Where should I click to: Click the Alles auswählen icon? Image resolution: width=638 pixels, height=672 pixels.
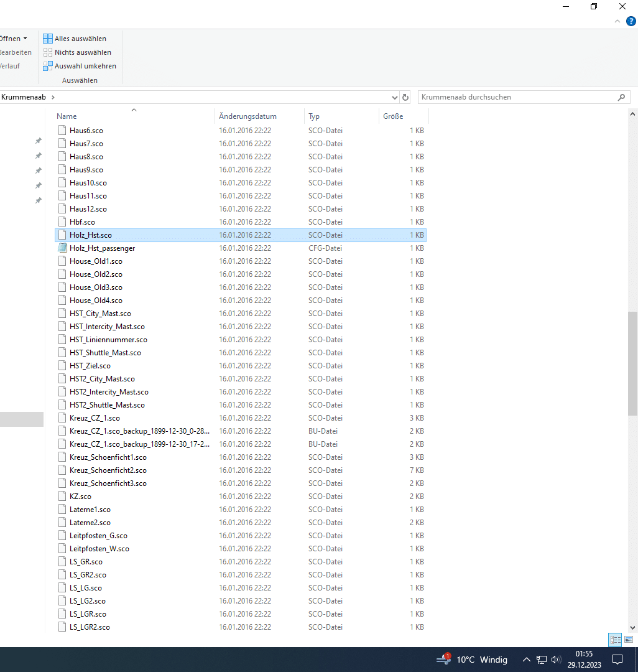click(x=48, y=39)
